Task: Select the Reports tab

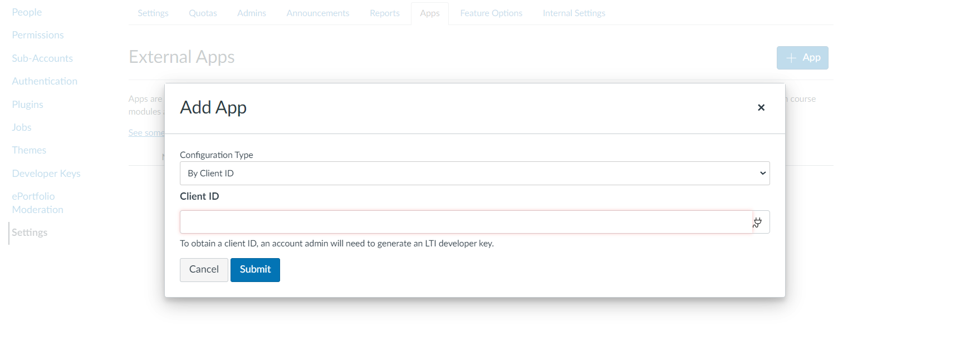Action: tap(384, 13)
